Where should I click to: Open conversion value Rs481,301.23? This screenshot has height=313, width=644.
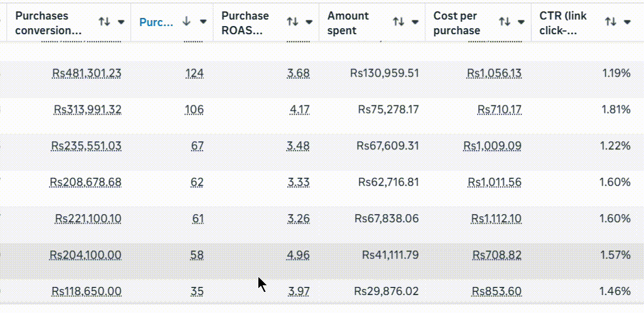pyautogui.click(x=86, y=73)
